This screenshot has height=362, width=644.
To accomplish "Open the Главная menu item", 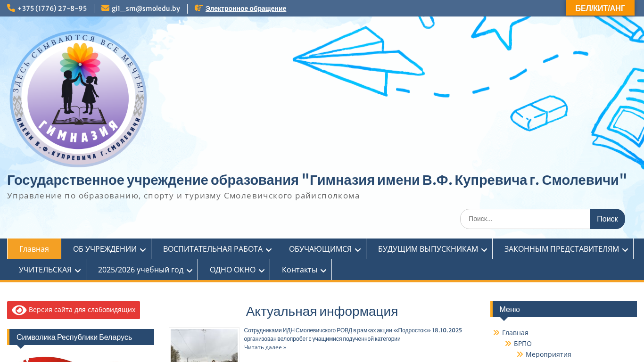I will 34,249.
